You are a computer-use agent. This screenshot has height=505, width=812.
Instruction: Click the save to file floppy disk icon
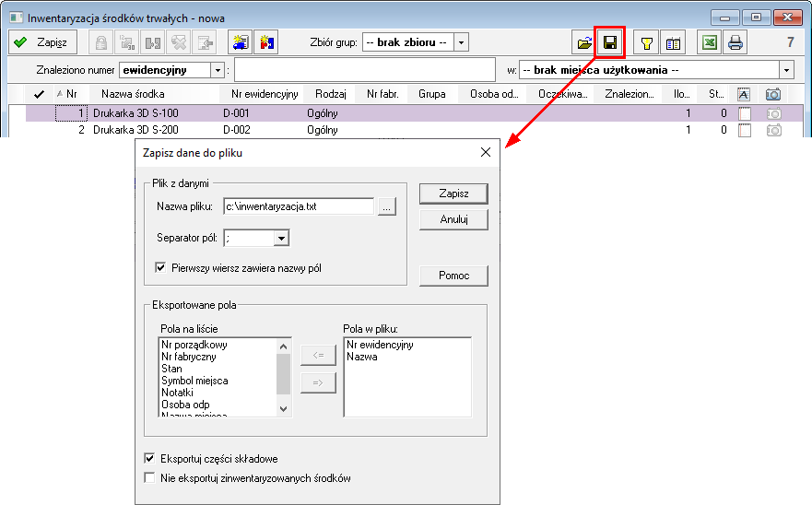pos(610,42)
